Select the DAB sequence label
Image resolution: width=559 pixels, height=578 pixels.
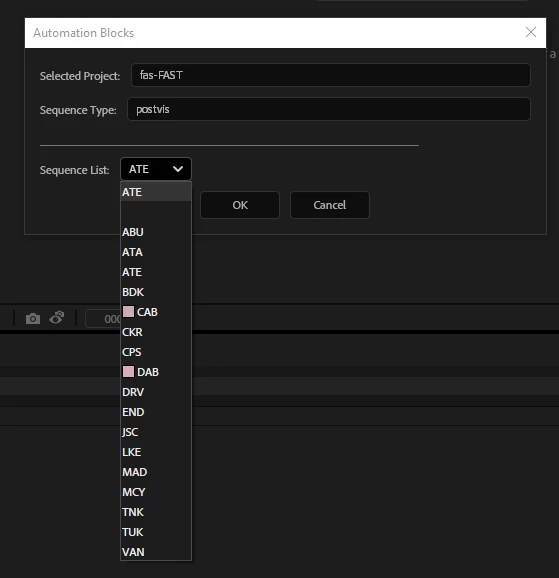[x=148, y=372]
